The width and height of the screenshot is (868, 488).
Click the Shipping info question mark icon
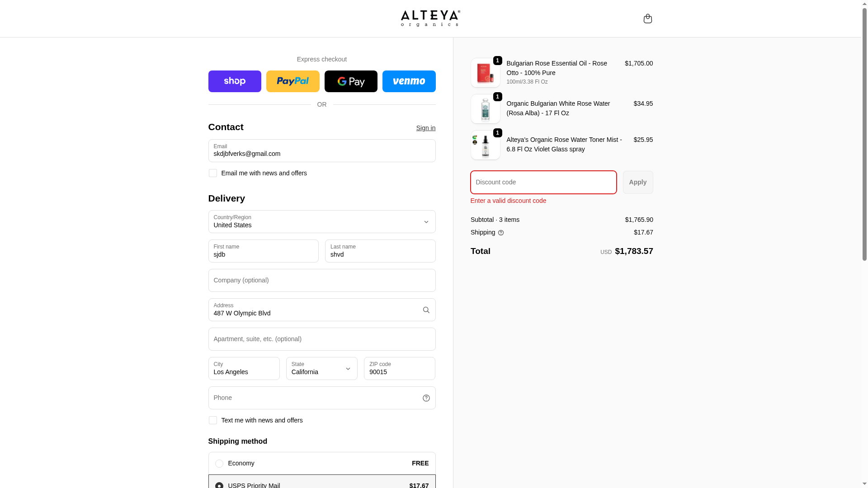tap(501, 233)
